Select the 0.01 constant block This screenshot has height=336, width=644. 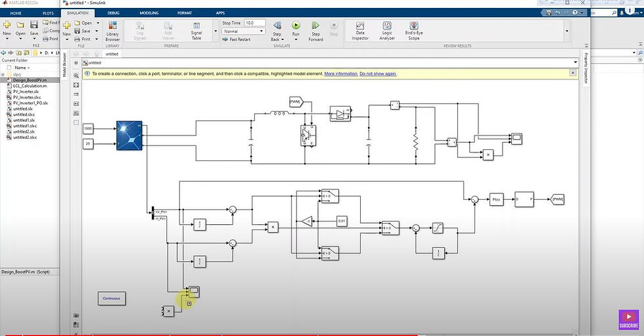pos(342,221)
